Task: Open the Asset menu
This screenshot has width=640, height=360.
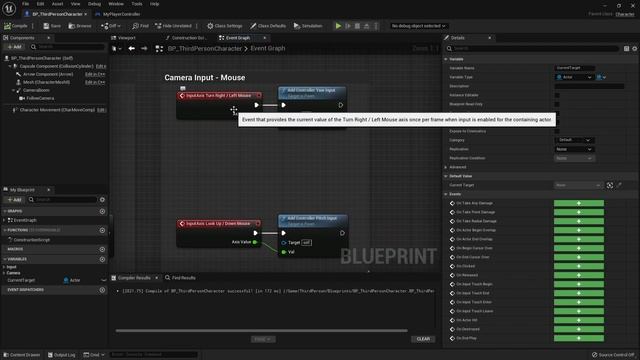Action: point(58,4)
